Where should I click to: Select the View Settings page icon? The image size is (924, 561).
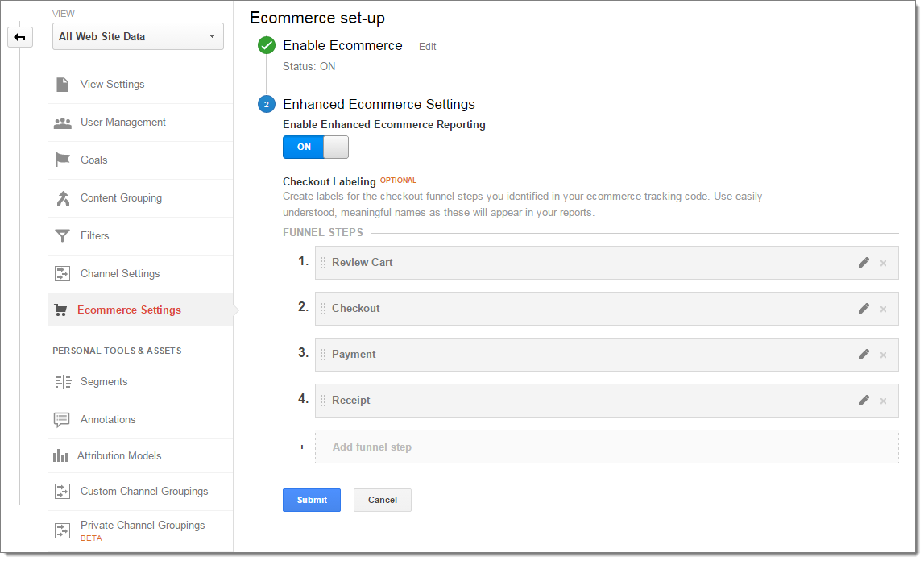(x=62, y=84)
